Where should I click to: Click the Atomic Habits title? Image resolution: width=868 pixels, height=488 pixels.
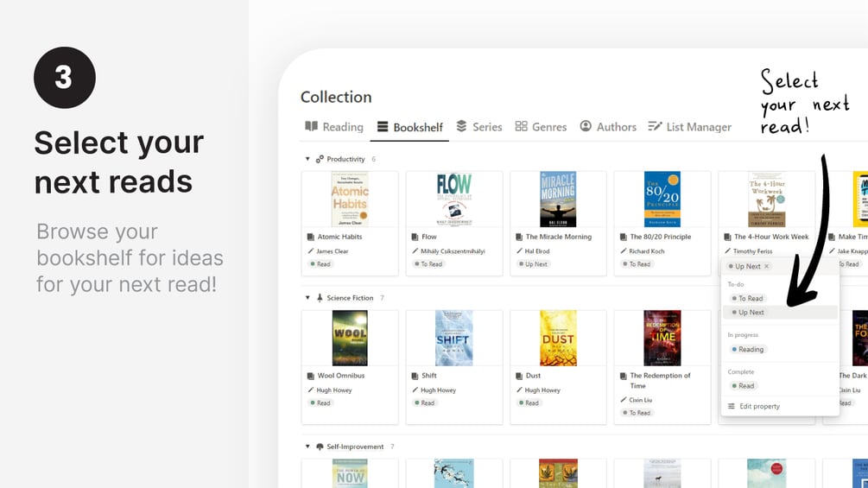pyautogui.click(x=340, y=237)
